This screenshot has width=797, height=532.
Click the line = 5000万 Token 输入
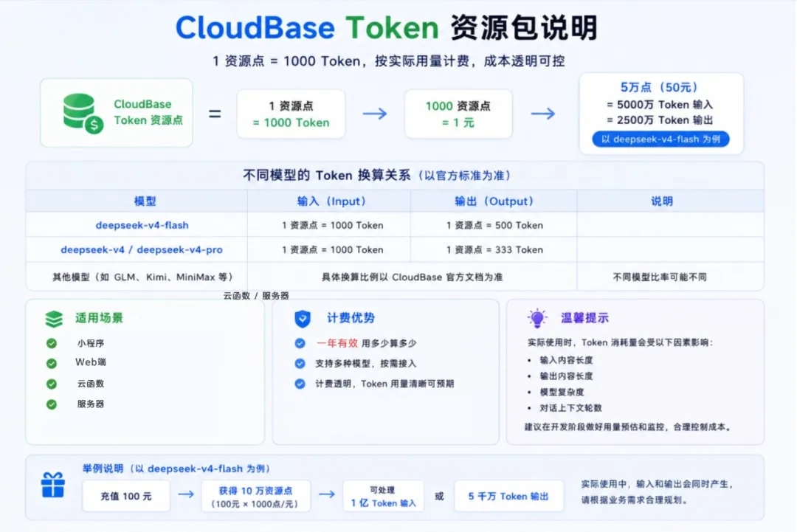pyautogui.click(x=660, y=105)
